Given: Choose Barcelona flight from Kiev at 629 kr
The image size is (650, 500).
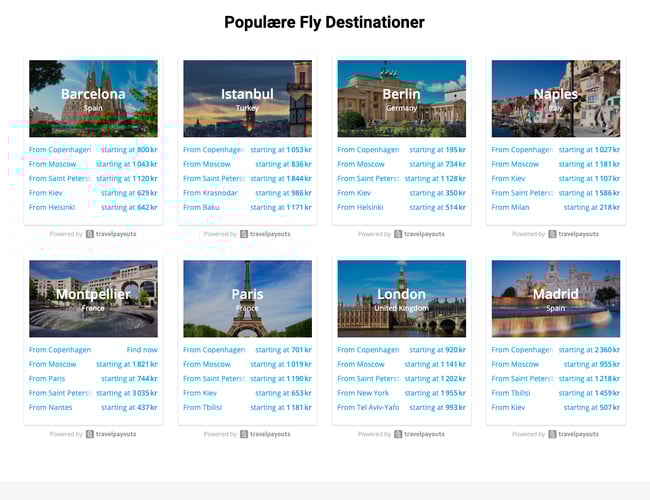Looking at the screenshot, I should click(x=93, y=193).
